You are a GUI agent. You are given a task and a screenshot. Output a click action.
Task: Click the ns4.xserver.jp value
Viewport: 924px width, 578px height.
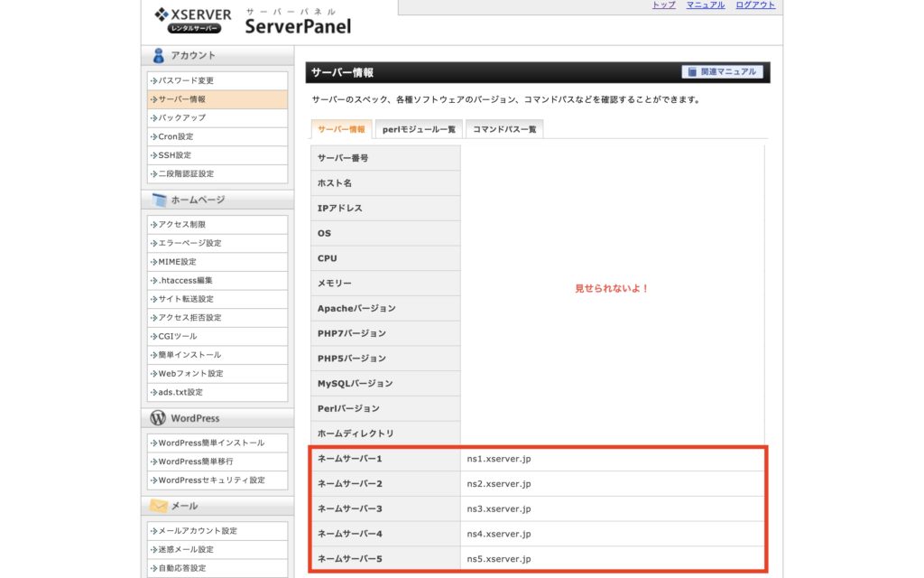[498, 534]
